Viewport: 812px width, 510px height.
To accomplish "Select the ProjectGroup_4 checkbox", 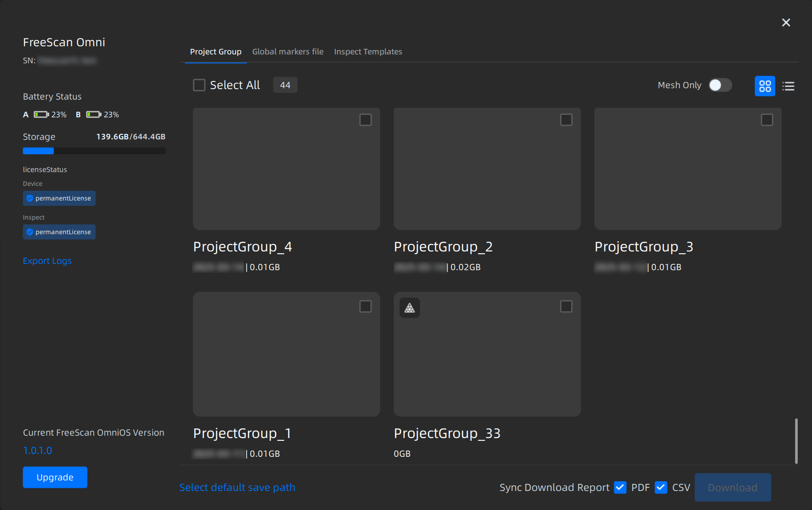I will pos(365,120).
